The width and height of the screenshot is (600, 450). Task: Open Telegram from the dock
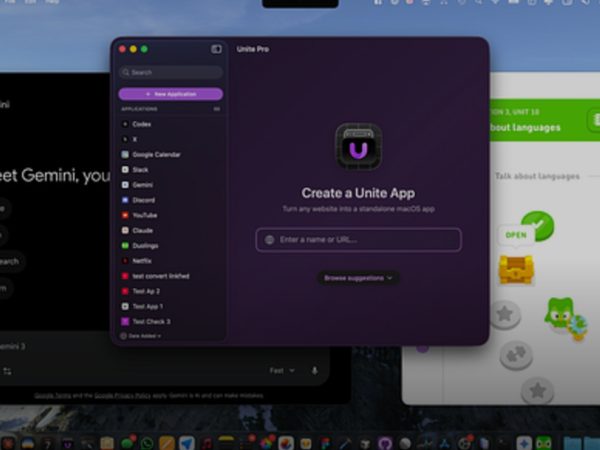pos(187,443)
